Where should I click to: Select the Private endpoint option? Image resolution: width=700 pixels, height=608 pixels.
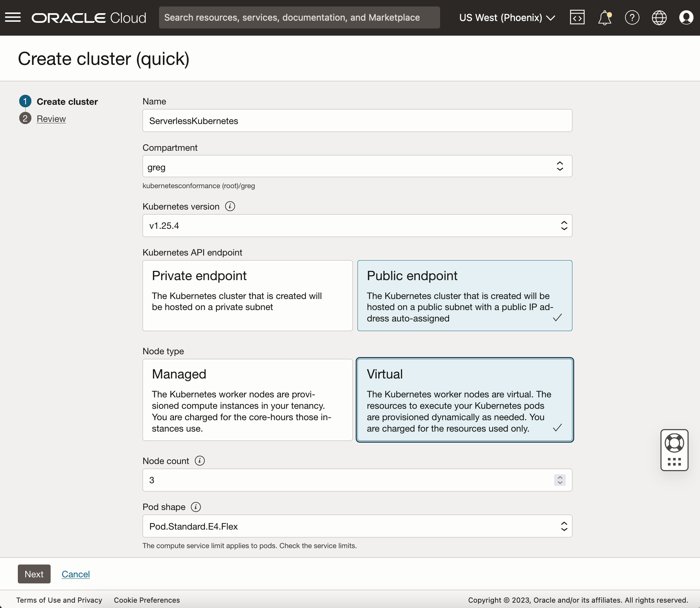(x=247, y=296)
